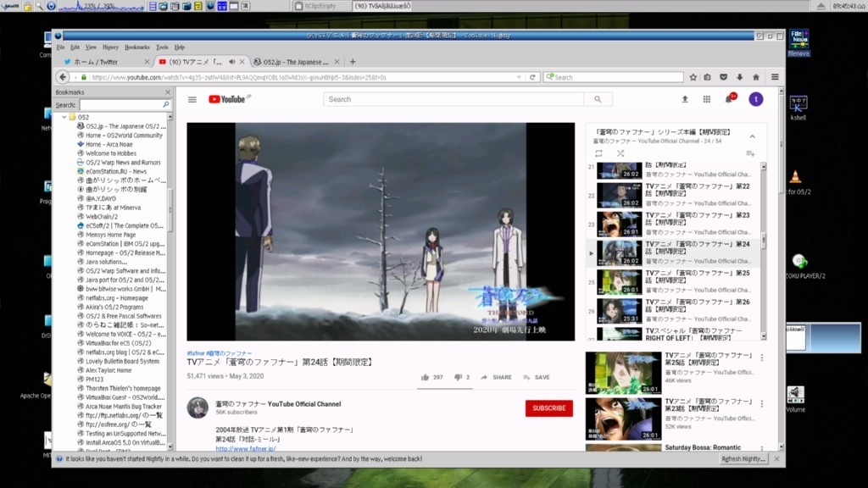
Task: Open the Tools menu
Action: (162, 47)
